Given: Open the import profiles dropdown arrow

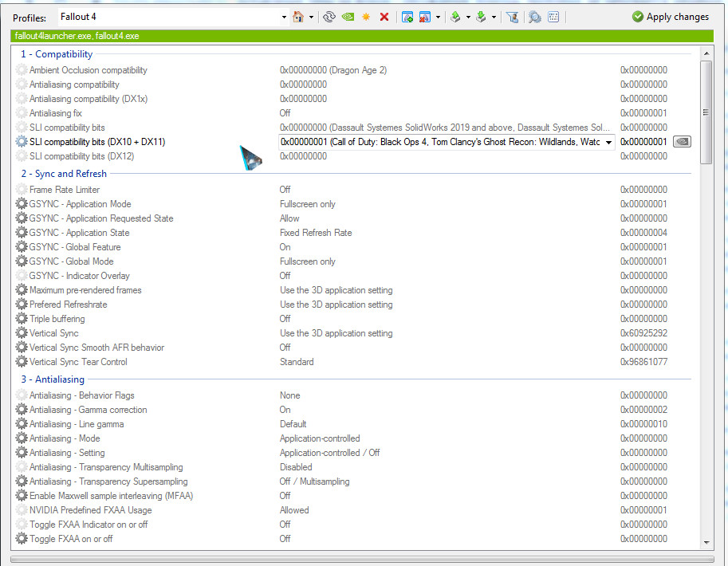Looking at the screenshot, I should tap(494, 18).
